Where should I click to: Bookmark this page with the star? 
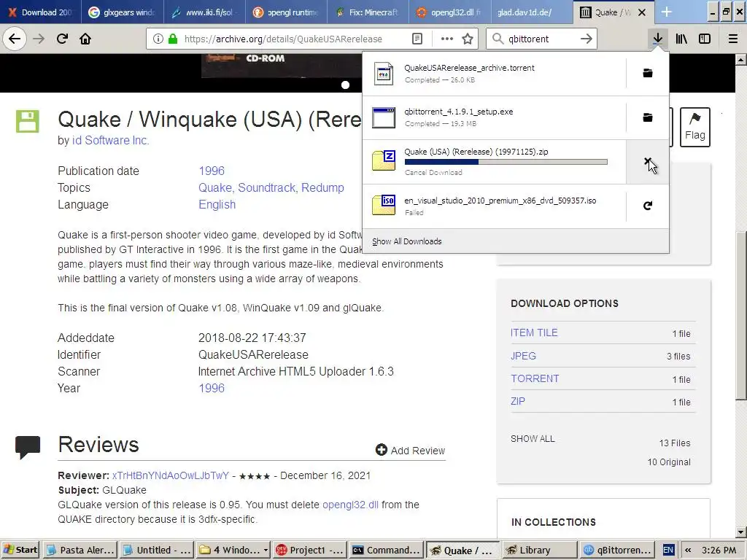[x=468, y=39]
